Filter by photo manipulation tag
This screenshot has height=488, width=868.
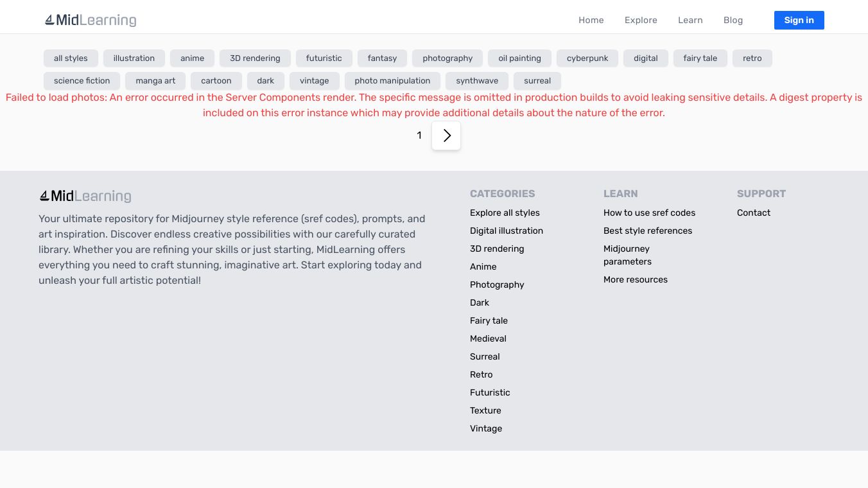pos(392,81)
